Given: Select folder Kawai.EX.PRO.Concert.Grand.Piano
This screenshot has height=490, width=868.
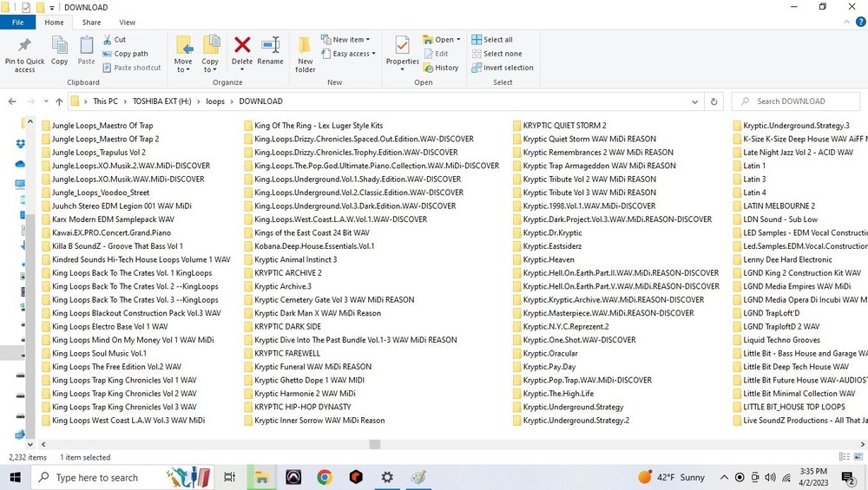Looking at the screenshot, I should click(x=106, y=232).
